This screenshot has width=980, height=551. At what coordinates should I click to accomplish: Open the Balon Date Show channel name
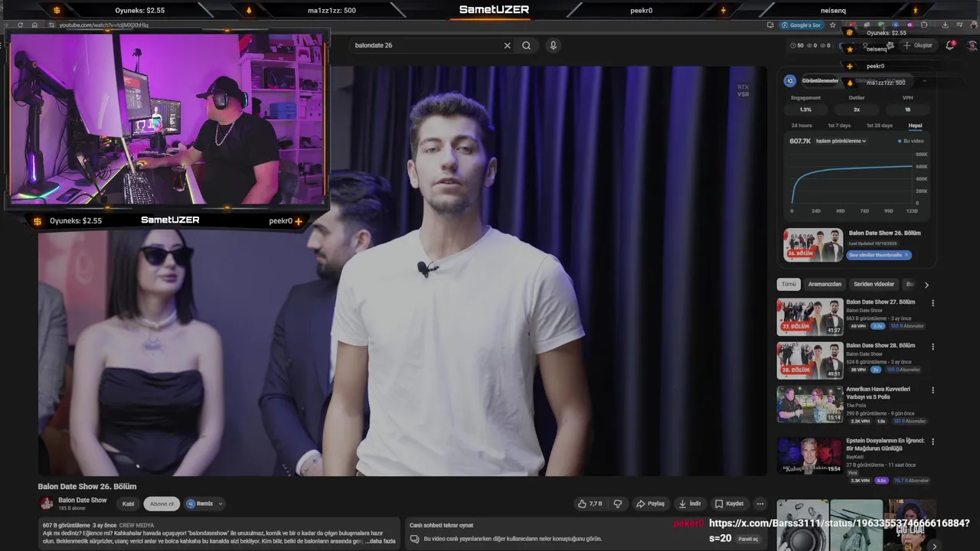tap(83, 500)
